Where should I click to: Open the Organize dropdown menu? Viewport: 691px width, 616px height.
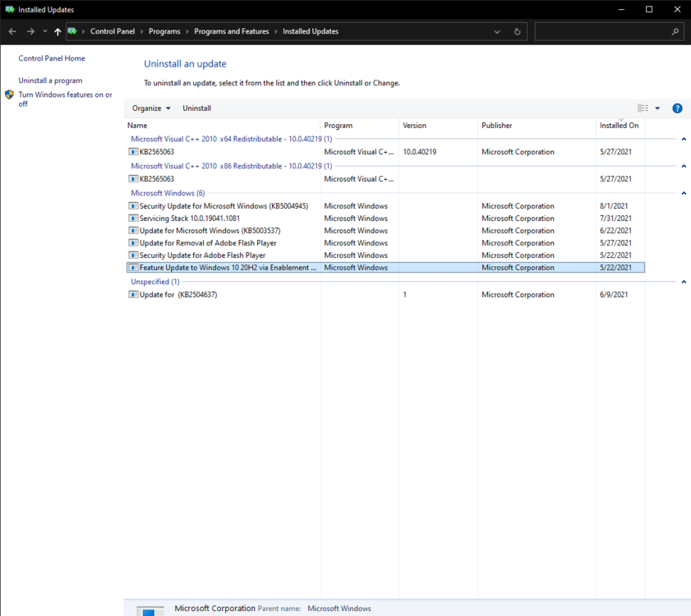[151, 108]
